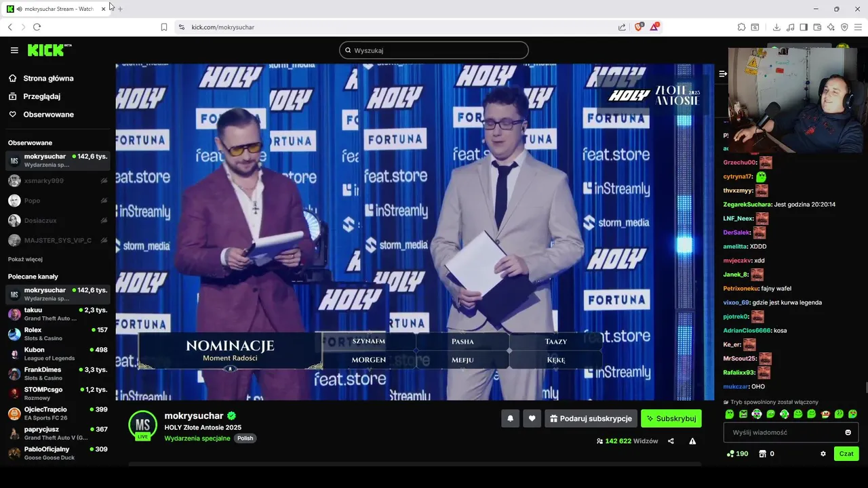
Task: Report stream with warning triangle icon
Action: tap(692, 441)
